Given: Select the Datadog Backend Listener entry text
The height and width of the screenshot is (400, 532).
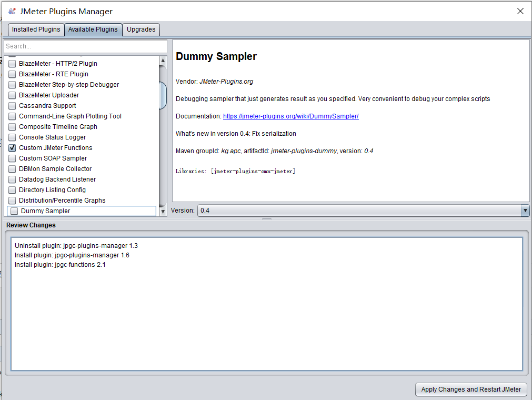Looking at the screenshot, I should point(57,179).
